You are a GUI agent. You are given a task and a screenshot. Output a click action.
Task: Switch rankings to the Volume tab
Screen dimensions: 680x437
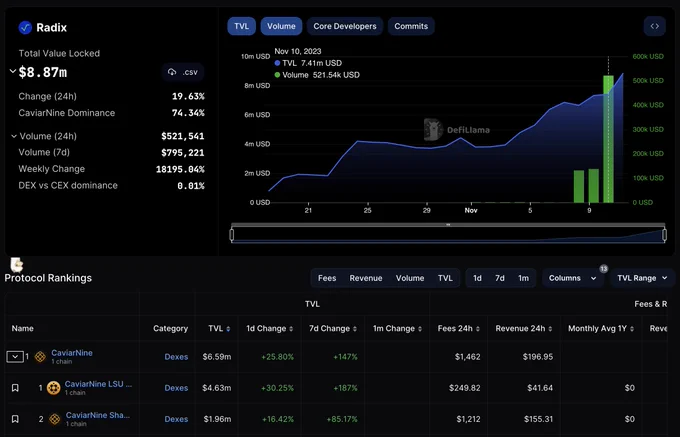pos(410,278)
